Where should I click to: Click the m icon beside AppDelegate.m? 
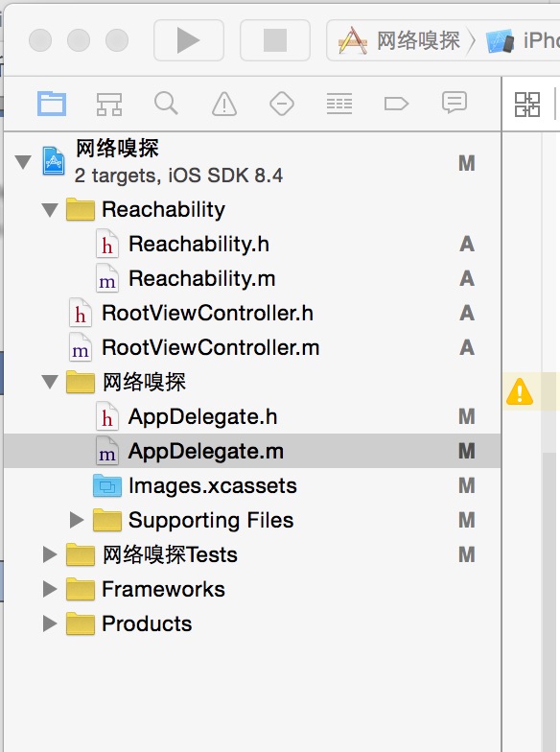107,451
